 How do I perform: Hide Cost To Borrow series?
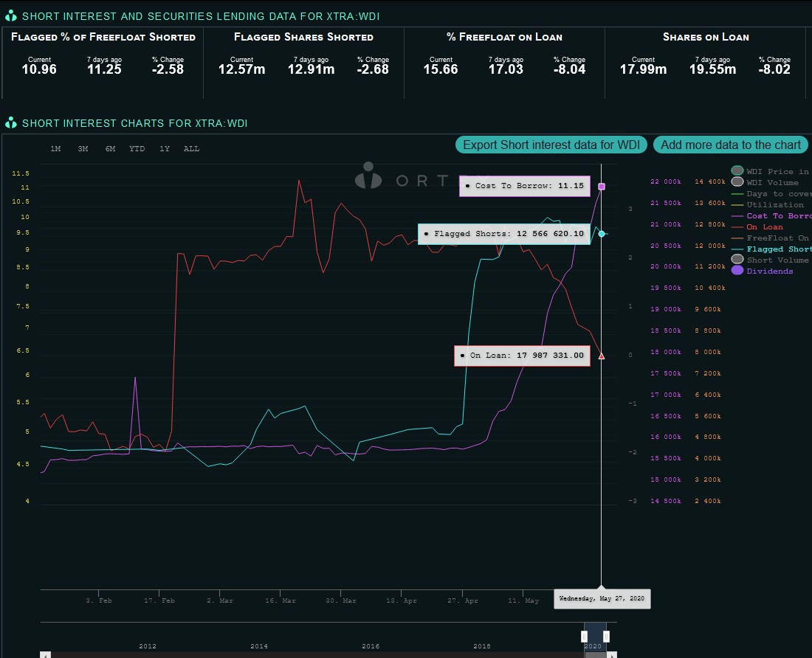771,215
